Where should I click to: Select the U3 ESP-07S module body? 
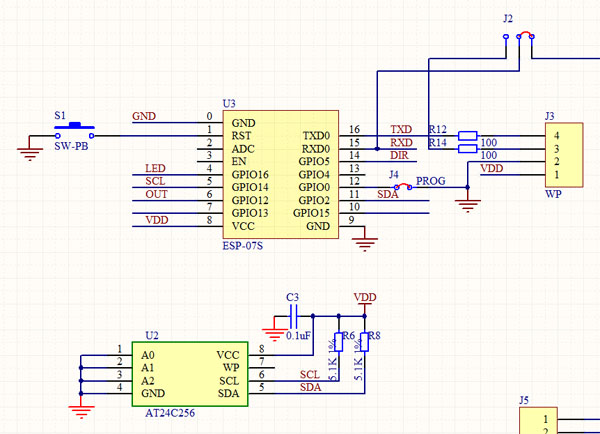pos(280,175)
